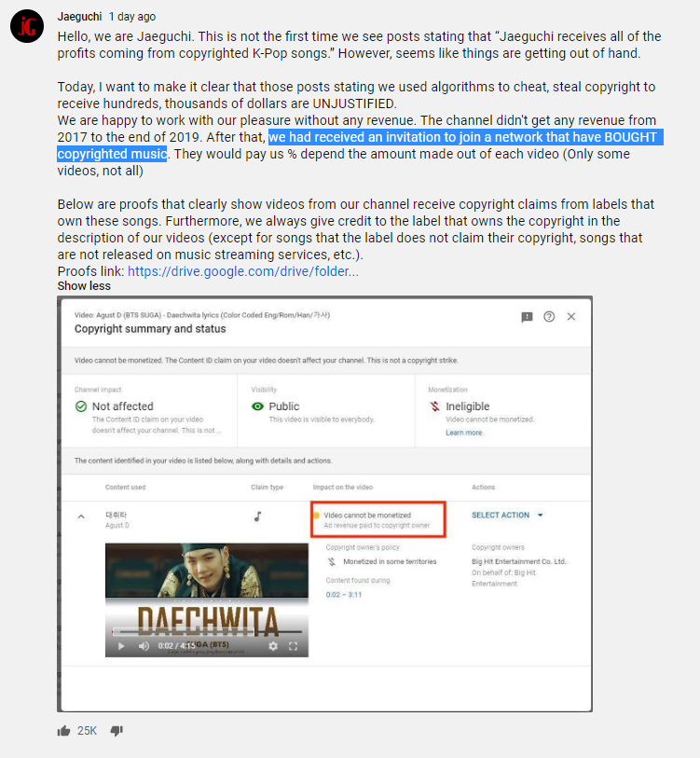Screen dimensions: 700x758
Task: Dislike the post with thumbs down
Action: pyautogui.click(x=117, y=730)
